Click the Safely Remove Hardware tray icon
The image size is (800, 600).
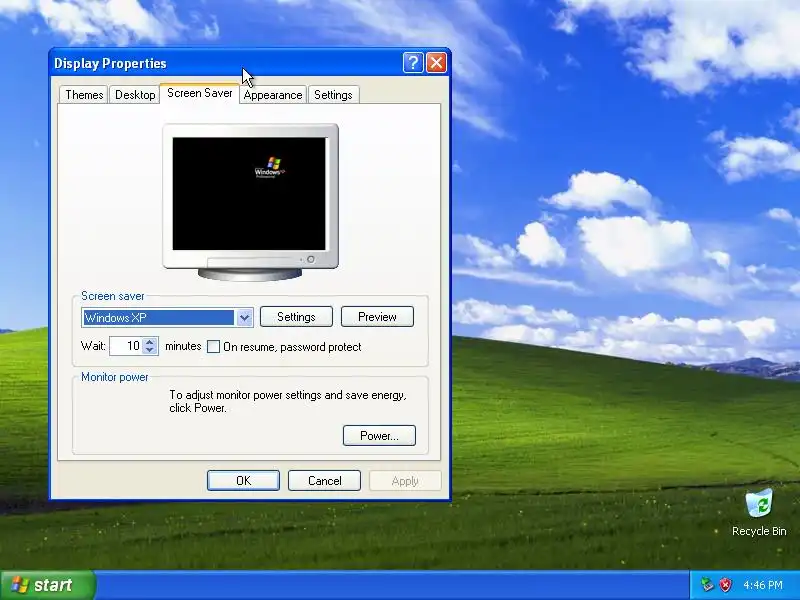[707, 585]
